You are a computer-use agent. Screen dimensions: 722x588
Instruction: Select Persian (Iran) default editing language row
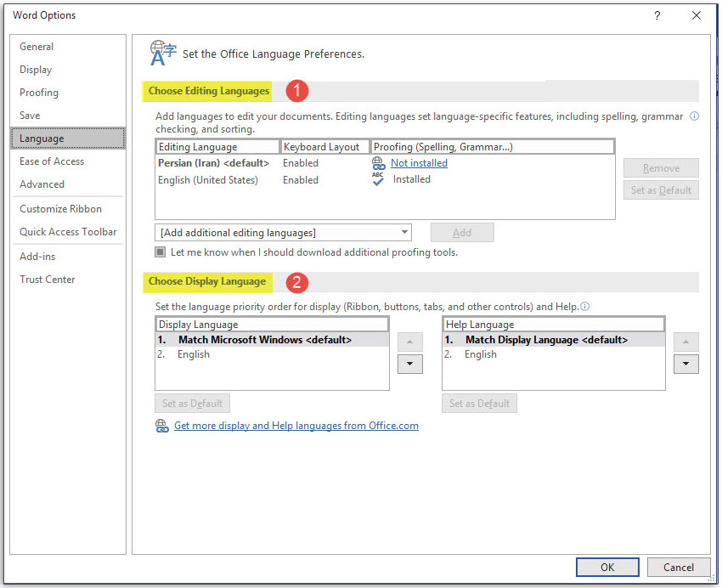(x=385, y=163)
